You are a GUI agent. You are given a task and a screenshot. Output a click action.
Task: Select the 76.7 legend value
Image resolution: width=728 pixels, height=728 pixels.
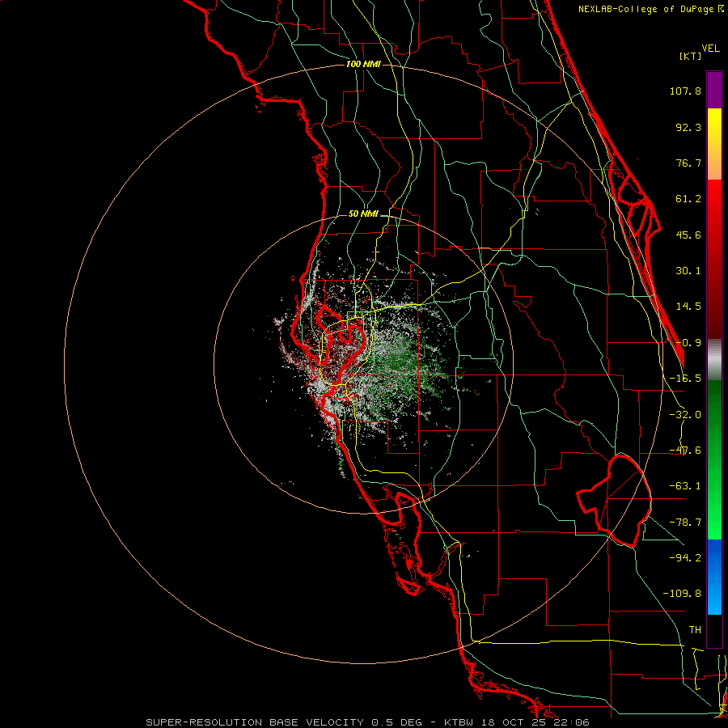tap(688, 163)
